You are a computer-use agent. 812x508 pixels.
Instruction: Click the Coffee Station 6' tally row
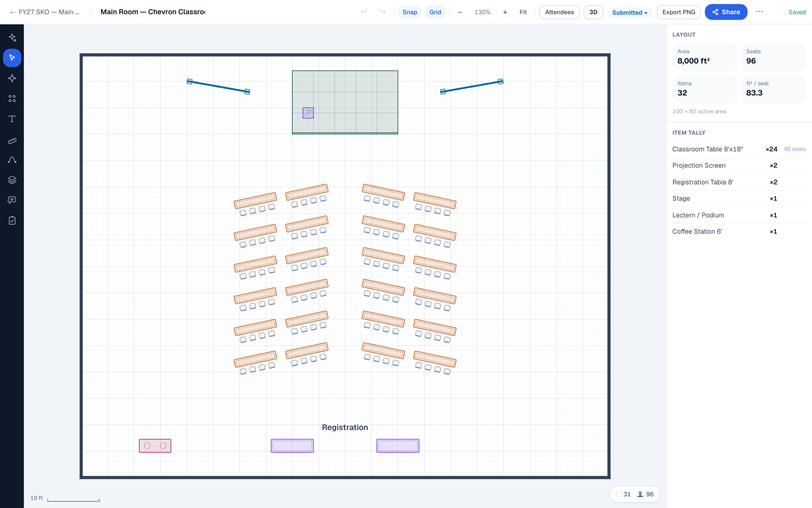click(739, 231)
